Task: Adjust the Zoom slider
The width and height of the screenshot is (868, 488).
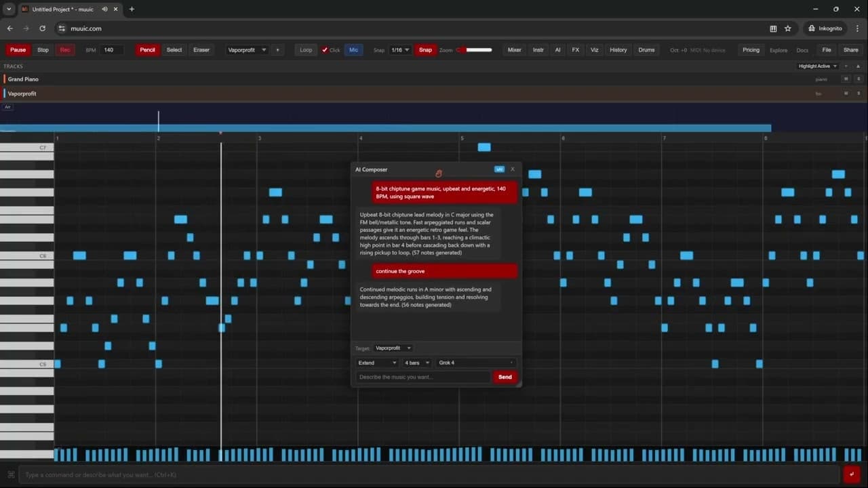Action: (475, 49)
